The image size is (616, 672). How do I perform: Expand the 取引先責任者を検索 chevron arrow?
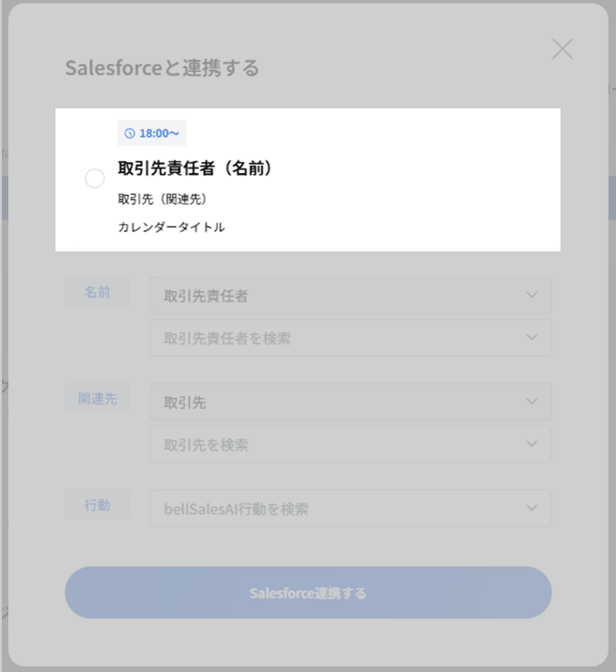coord(531,338)
